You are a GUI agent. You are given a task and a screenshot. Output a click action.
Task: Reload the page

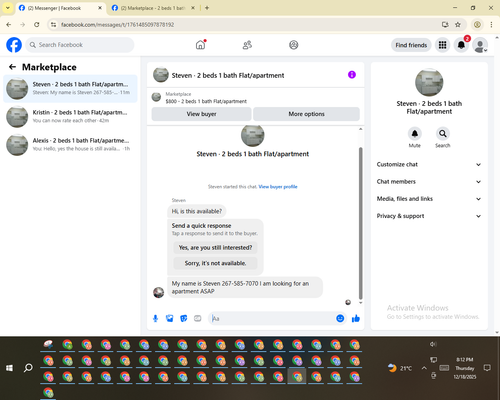point(37,25)
